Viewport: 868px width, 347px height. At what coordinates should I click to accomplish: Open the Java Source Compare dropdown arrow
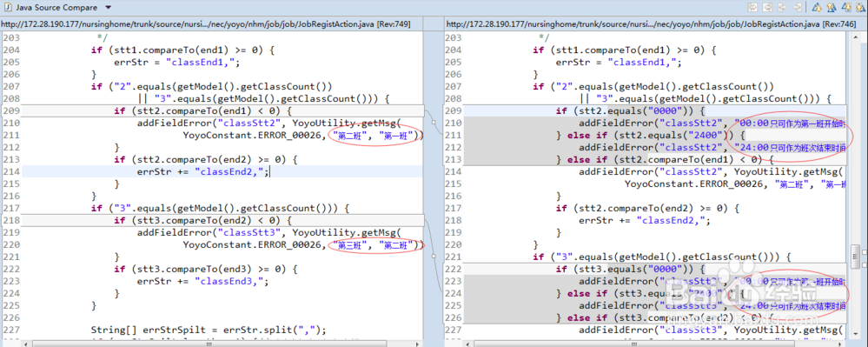(x=108, y=7)
